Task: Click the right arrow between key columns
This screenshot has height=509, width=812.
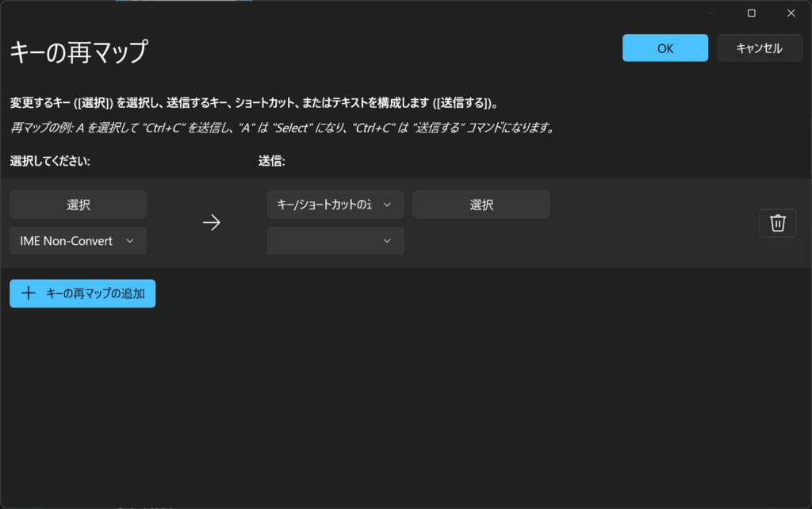Action: pyautogui.click(x=211, y=223)
